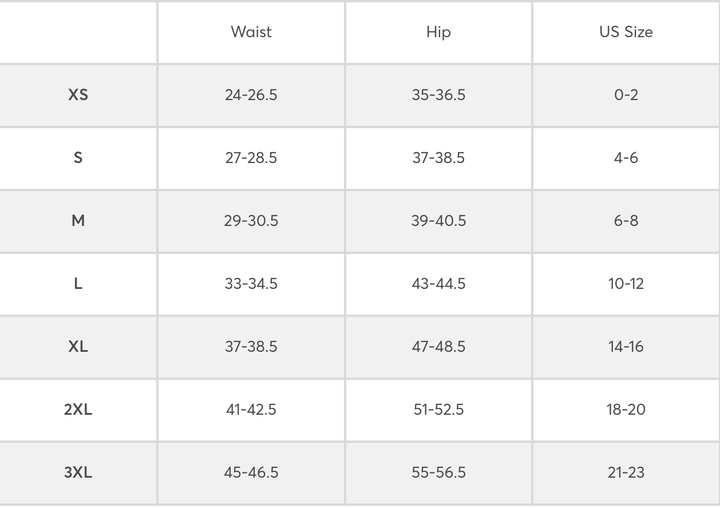
Task: Select the 3XL size row label
Action: (78, 473)
